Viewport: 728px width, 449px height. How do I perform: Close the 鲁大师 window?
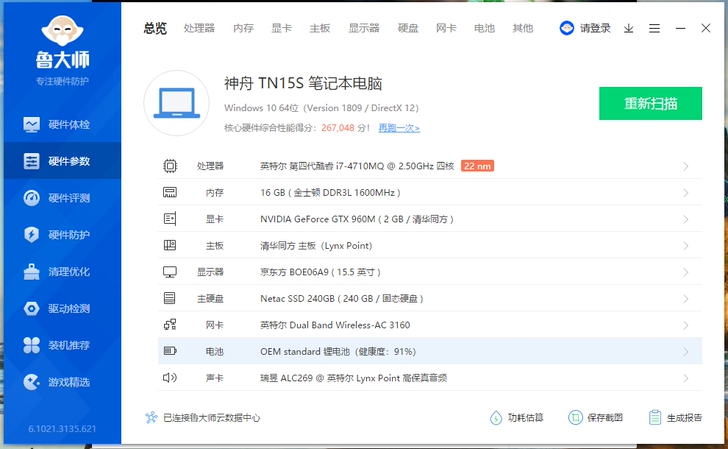(x=706, y=28)
